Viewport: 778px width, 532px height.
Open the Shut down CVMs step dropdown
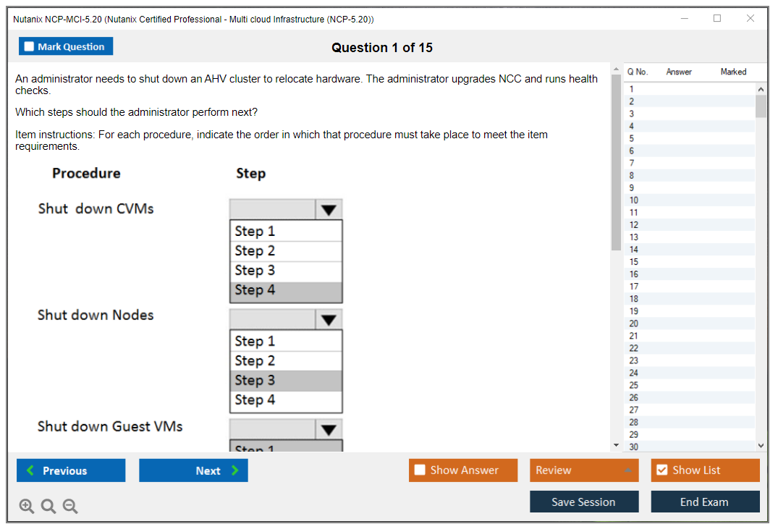click(329, 210)
